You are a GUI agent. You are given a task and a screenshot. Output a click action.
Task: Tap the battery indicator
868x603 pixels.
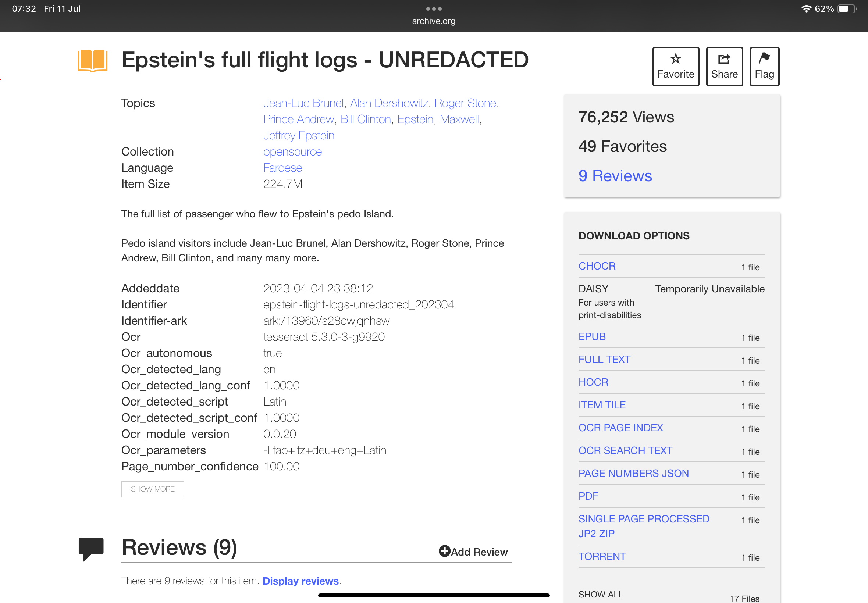point(847,9)
